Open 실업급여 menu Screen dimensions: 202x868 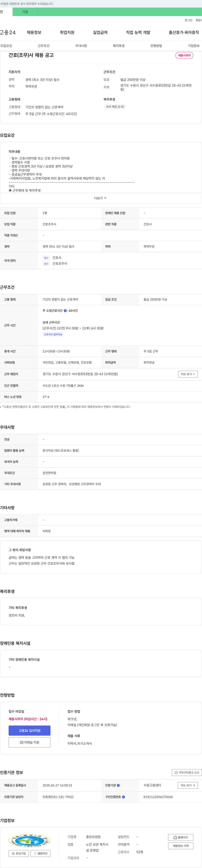pyautogui.click(x=100, y=32)
